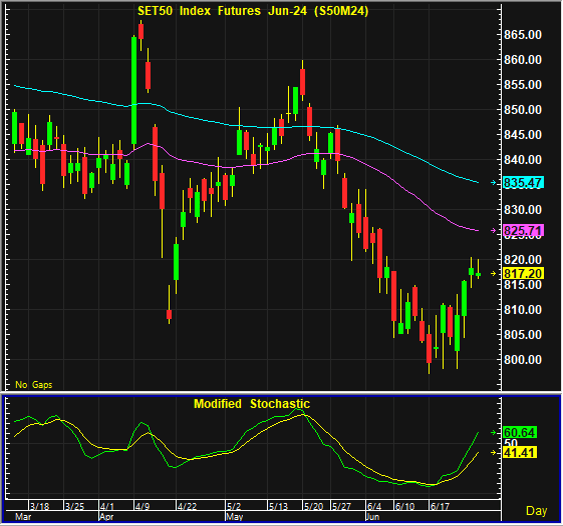Click the 850.00 price axis label
Screen dimensions: 563x526
click(x=523, y=110)
